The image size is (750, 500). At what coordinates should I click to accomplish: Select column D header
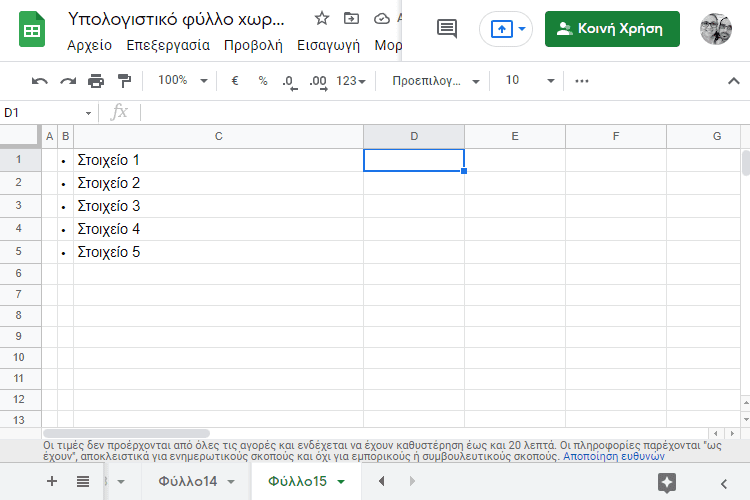(x=414, y=136)
